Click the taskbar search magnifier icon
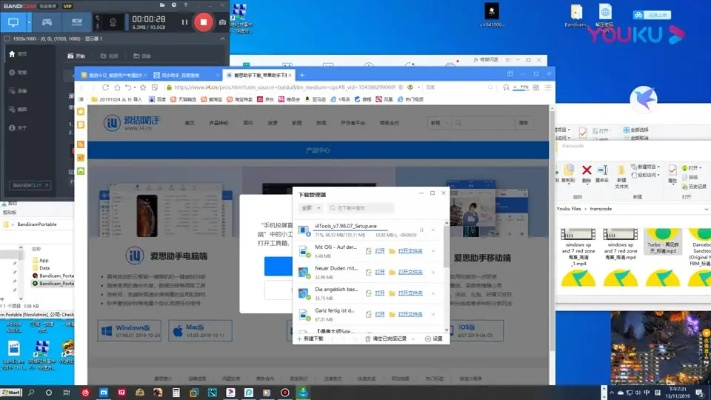The width and height of the screenshot is (711, 400). 31,392
